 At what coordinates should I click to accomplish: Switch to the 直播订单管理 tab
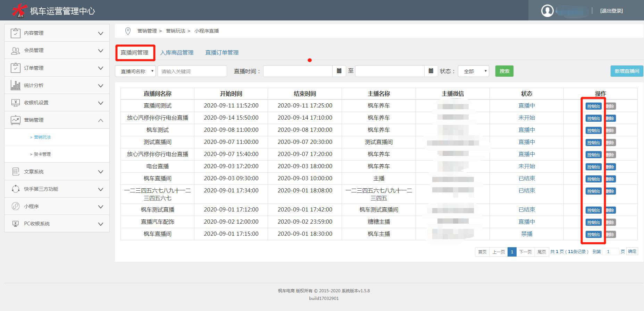222,53
